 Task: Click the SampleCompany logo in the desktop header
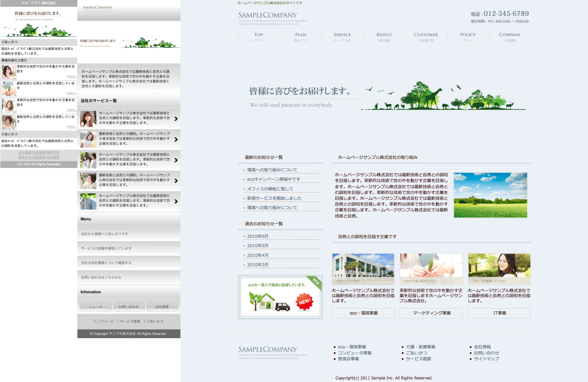(x=267, y=15)
